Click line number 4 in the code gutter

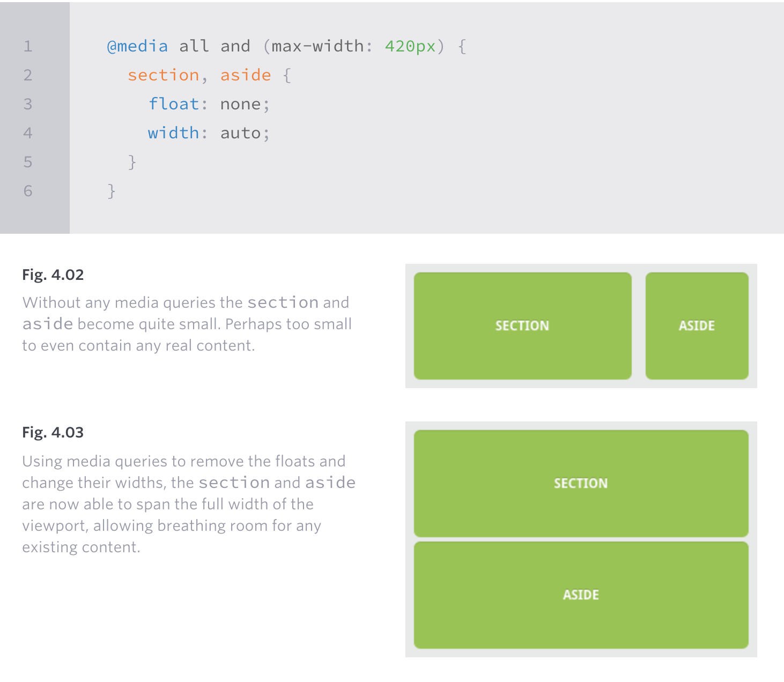point(28,134)
